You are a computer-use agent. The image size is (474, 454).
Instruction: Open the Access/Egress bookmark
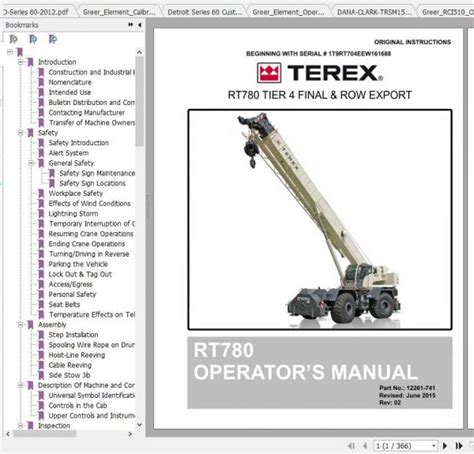71,284
